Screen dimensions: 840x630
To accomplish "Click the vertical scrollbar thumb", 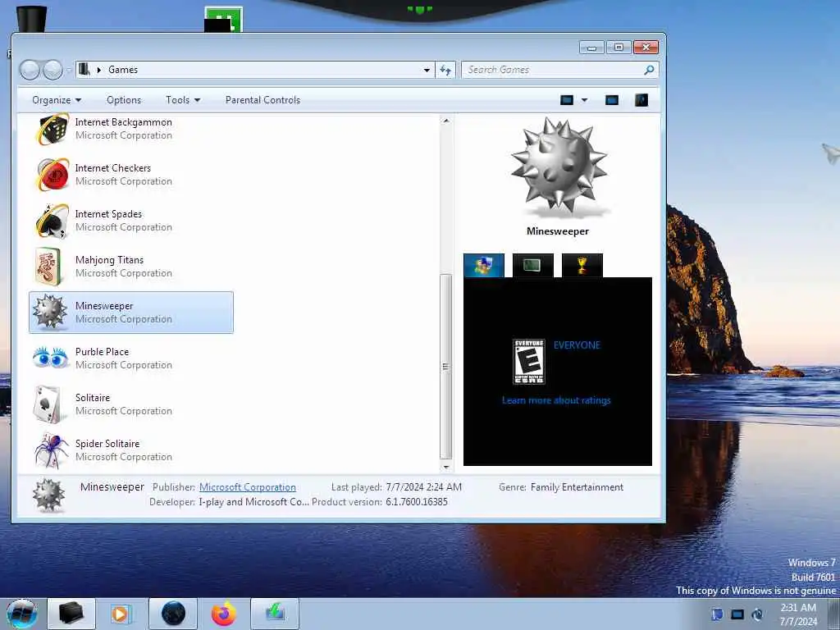I will [x=445, y=367].
